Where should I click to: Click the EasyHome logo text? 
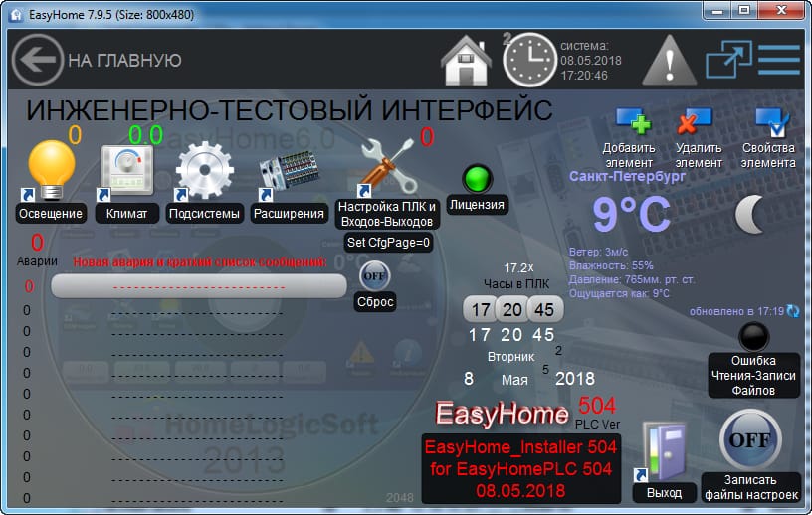[502, 414]
